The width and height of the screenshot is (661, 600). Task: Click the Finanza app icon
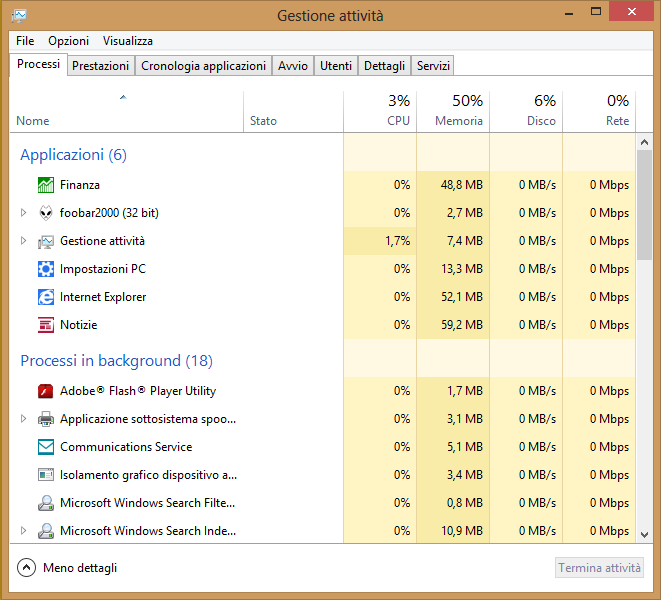[x=46, y=185]
